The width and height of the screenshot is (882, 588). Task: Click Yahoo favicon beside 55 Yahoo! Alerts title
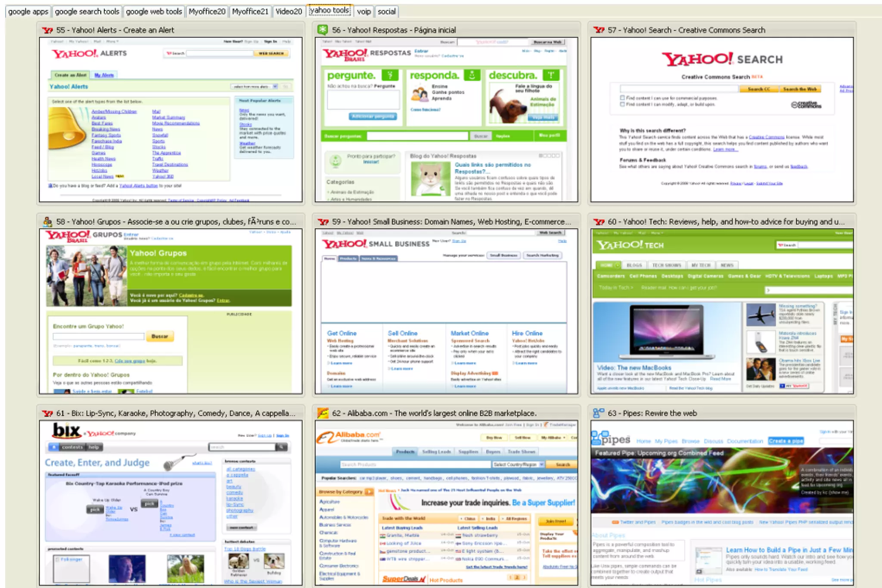47,30
